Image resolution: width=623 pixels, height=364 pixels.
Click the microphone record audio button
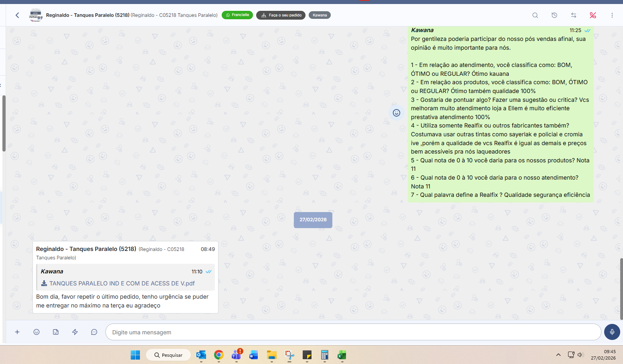coord(612,332)
